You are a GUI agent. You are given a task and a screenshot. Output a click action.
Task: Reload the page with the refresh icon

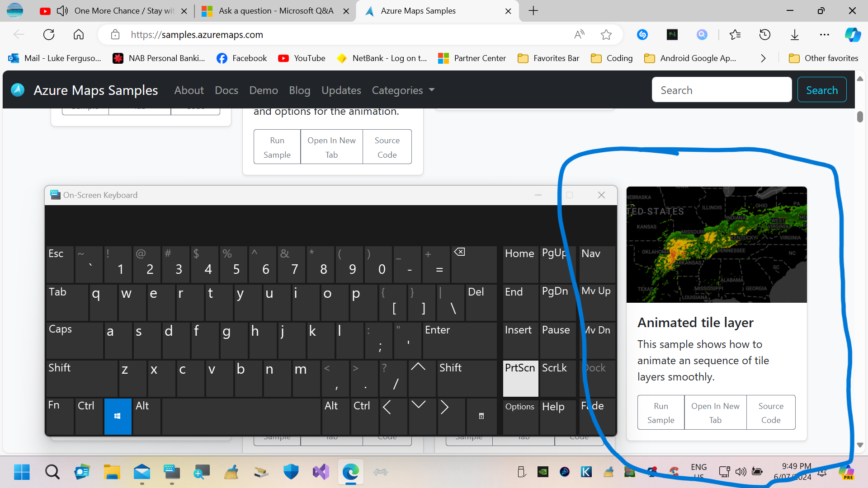49,35
